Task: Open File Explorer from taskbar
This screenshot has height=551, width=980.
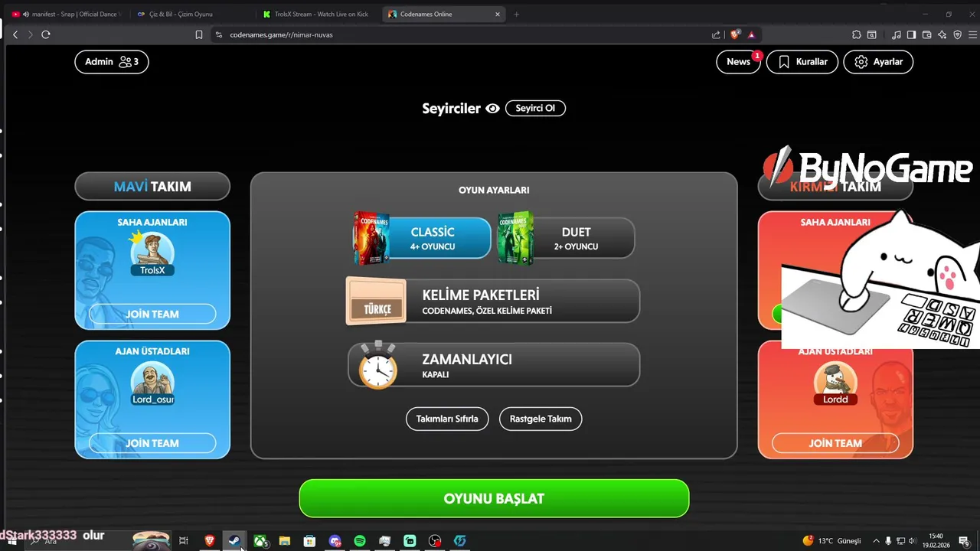Action: pyautogui.click(x=285, y=541)
